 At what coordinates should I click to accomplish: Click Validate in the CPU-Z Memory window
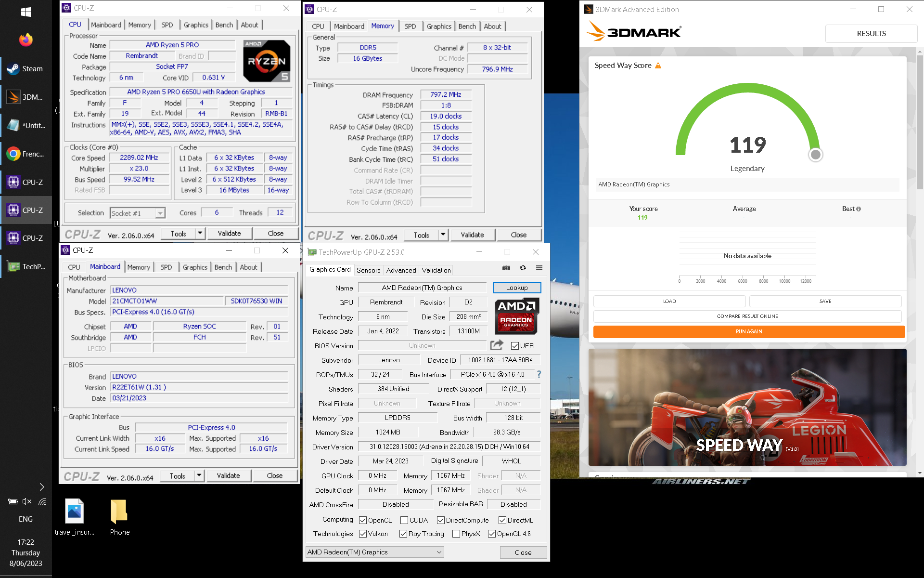[472, 235]
